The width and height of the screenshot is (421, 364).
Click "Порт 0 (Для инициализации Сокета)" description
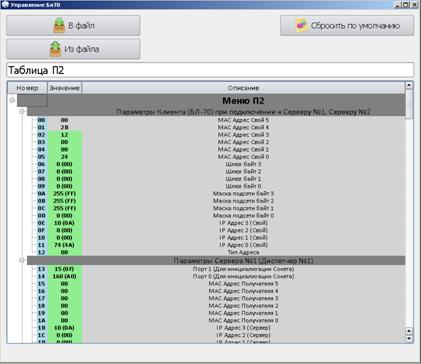point(243,276)
